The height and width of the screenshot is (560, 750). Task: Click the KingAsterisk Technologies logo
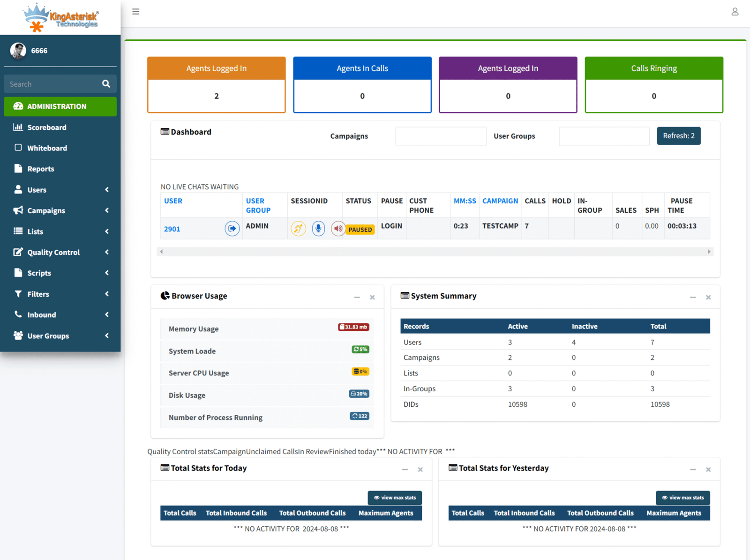(x=61, y=18)
